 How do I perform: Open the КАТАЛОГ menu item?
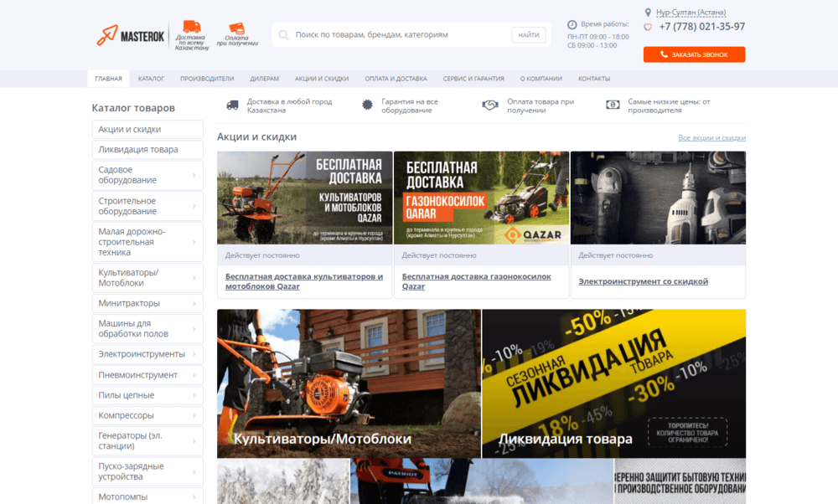tap(151, 79)
